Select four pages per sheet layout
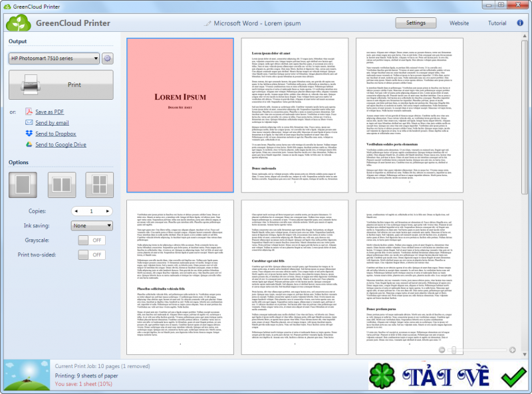This screenshot has height=394, width=532. (x=99, y=185)
